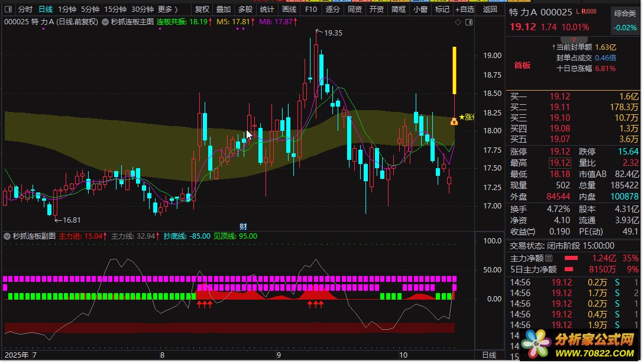Image resolution: width=644 pixels, height=363 pixels.
Task: Click the 日线 label at timeline end
Action: pyautogui.click(x=488, y=355)
